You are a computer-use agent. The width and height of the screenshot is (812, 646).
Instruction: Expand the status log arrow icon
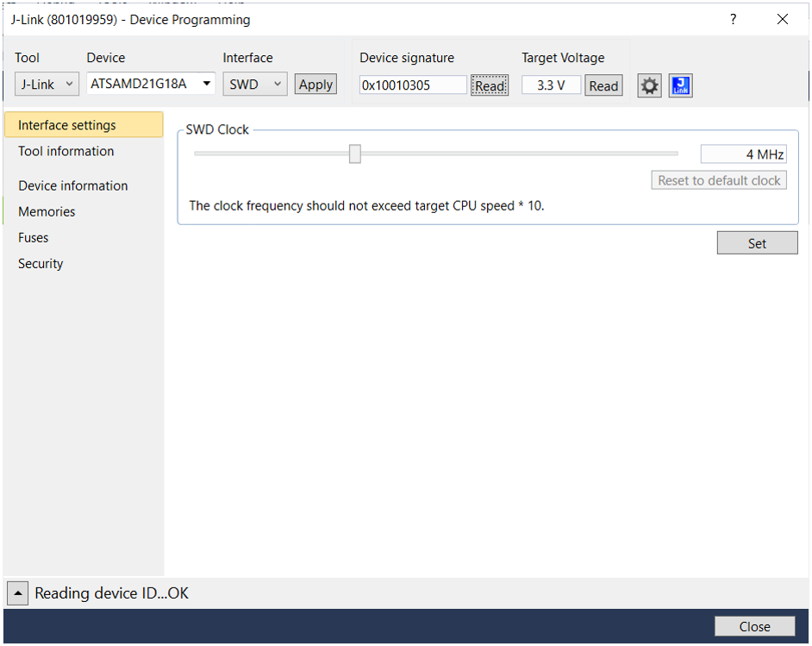pos(18,593)
